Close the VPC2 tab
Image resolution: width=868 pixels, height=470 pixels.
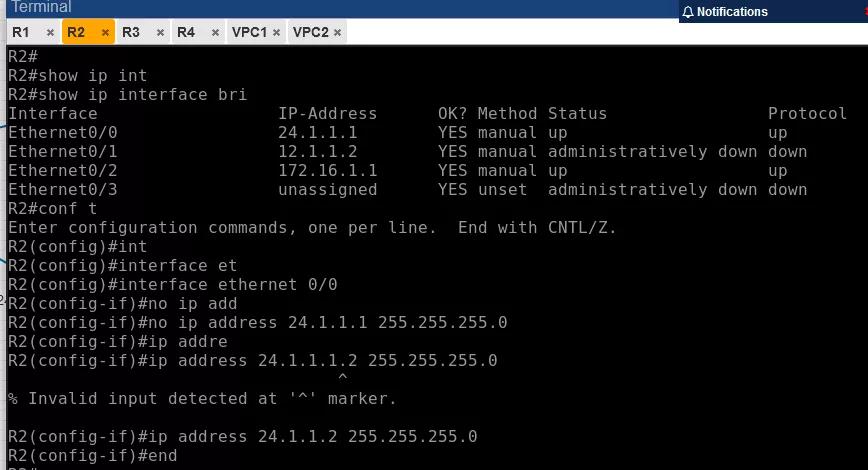click(338, 33)
